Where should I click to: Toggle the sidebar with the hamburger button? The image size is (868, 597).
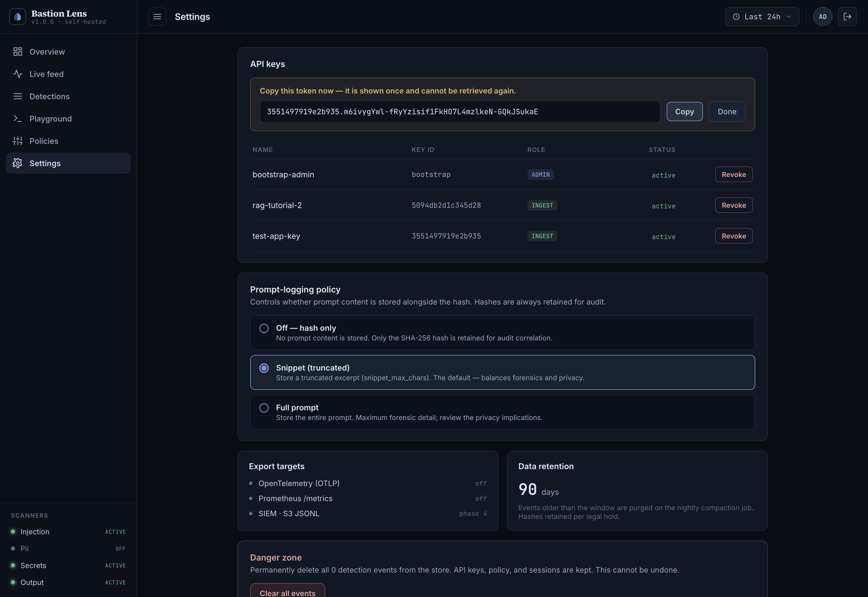[157, 17]
